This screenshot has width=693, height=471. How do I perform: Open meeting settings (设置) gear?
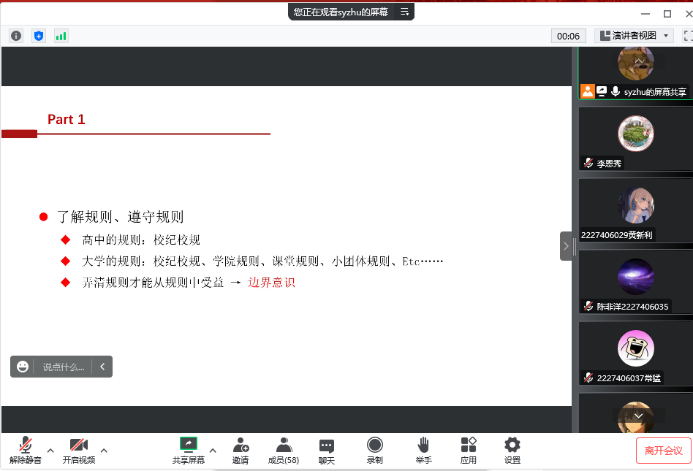point(512,449)
